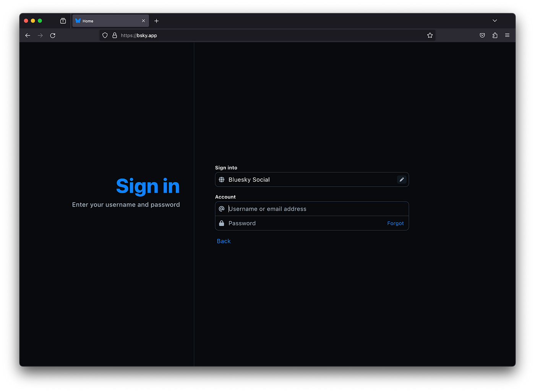
Task: Reload the bsky.app page
Action: (53, 35)
